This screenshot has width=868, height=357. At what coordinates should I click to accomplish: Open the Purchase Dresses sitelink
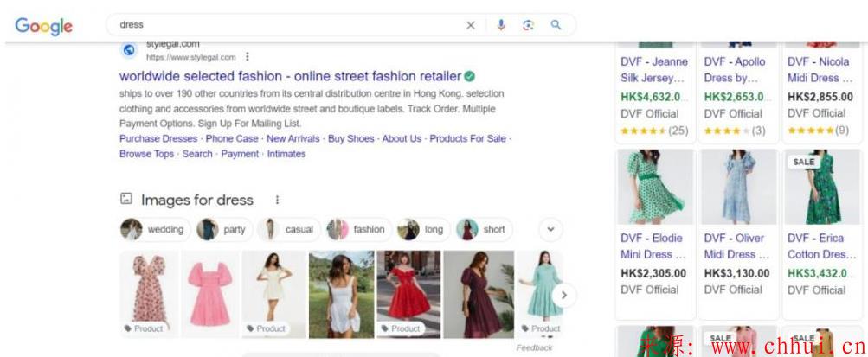pyautogui.click(x=158, y=138)
